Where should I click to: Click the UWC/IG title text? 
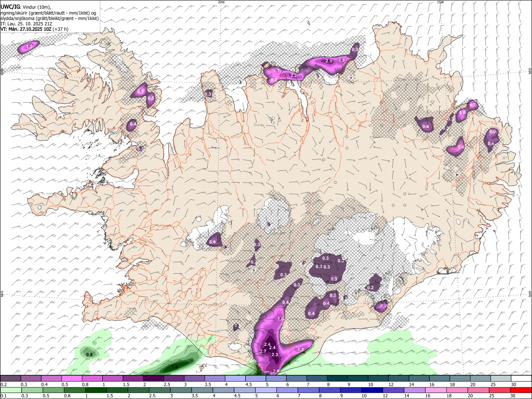coord(10,7)
